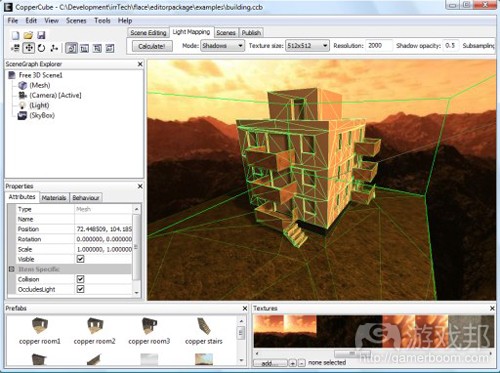Screen dimensions: 500x373
Task: Activate the move tool with four arrows
Action: pyautogui.click(x=29, y=48)
